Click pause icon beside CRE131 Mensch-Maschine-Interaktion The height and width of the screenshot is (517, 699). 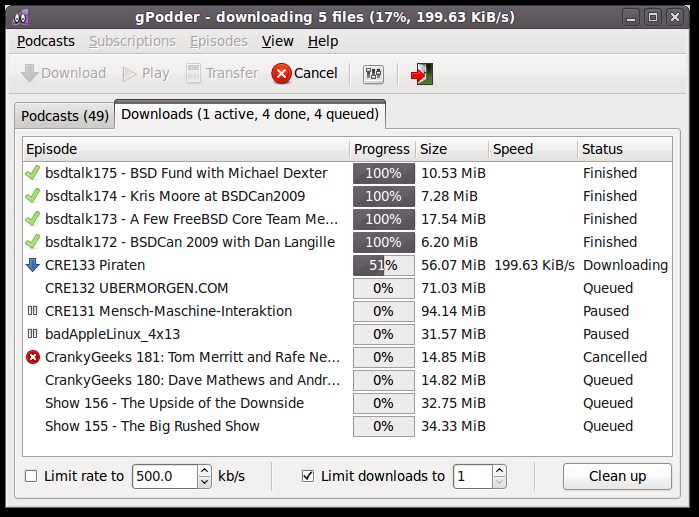pyautogui.click(x=33, y=311)
